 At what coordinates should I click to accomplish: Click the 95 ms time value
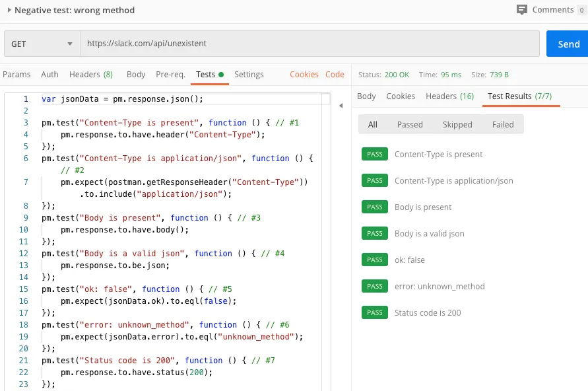point(451,75)
